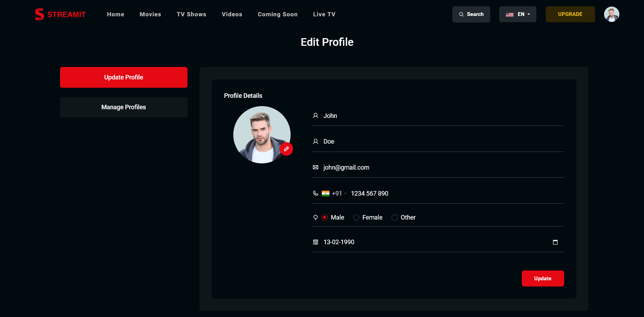Click the red pencil edit icon on profile photo
Viewport: 644px width, 317px height.
[286, 149]
